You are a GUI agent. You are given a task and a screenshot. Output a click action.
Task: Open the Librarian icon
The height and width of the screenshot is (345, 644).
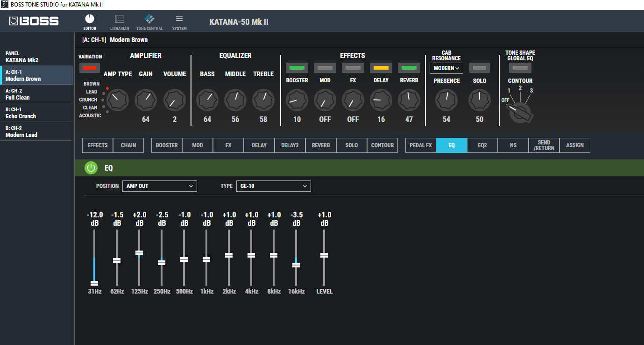click(120, 19)
